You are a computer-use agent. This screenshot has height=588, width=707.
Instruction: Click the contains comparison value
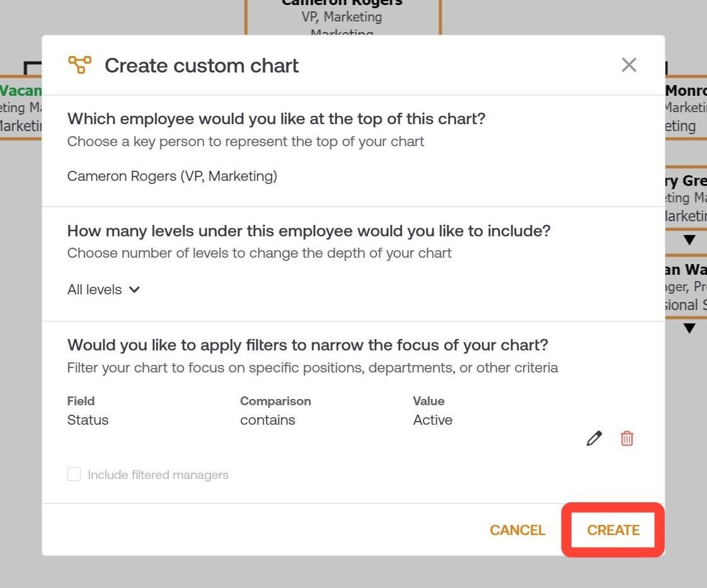point(267,420)
